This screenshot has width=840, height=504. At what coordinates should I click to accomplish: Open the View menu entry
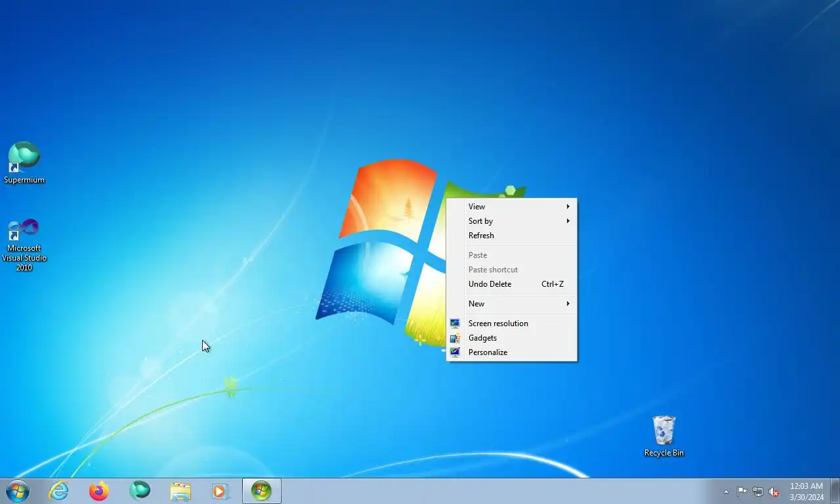[512, 207]
